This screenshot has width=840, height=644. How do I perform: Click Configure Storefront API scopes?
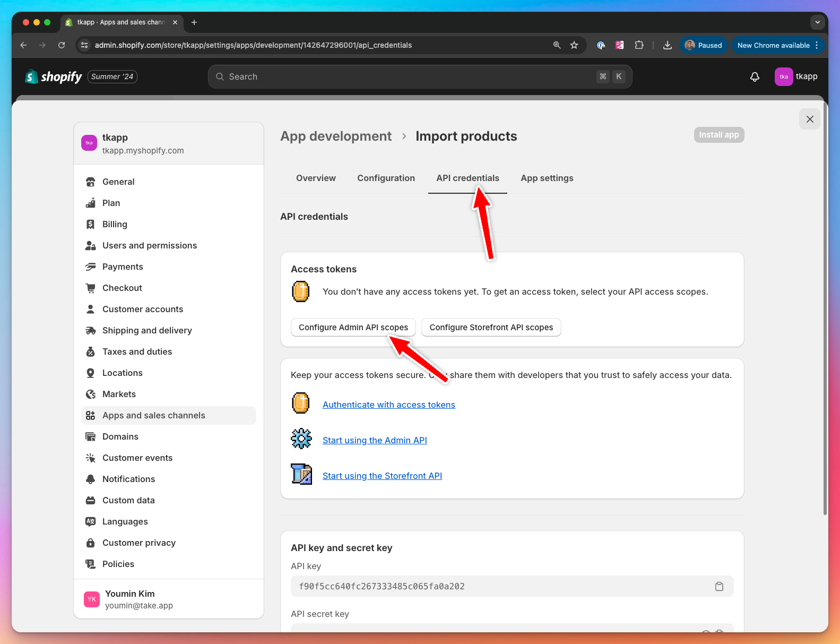[x=491, y=328]
